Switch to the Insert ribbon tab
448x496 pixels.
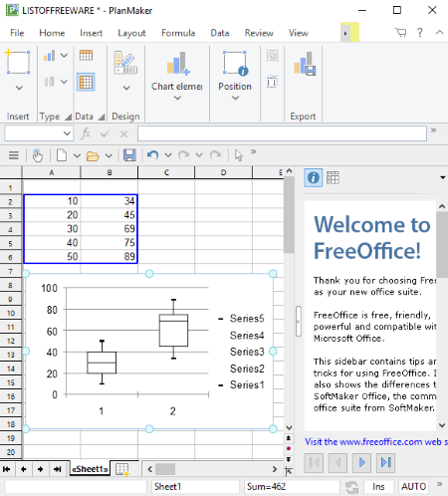[x=91, y=33]
